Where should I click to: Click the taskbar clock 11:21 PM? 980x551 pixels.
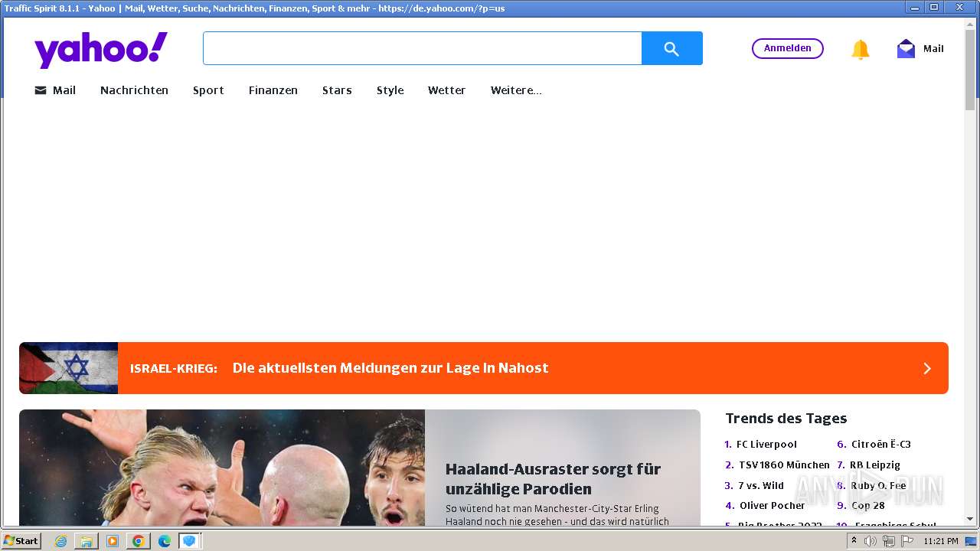pos(941,541)
